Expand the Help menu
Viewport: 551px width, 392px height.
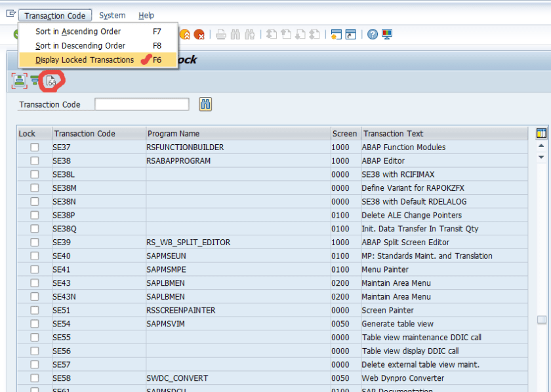(x=146, y=16)
